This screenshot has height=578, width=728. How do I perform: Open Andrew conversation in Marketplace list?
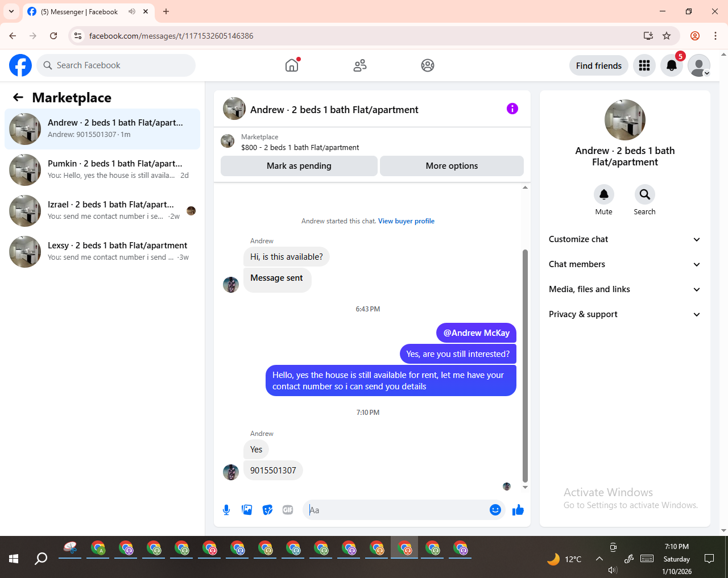(102, 129)
